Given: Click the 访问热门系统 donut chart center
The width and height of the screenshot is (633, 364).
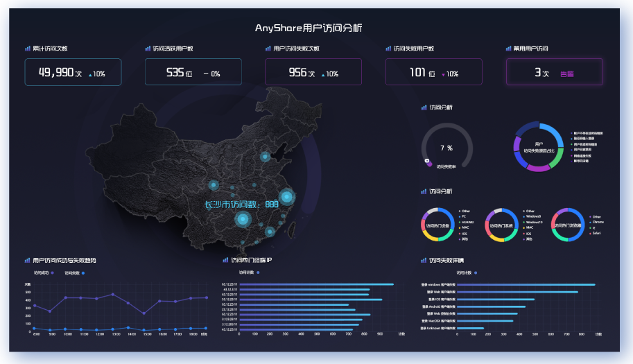Looking at the screenshot, I should point(501,225).
